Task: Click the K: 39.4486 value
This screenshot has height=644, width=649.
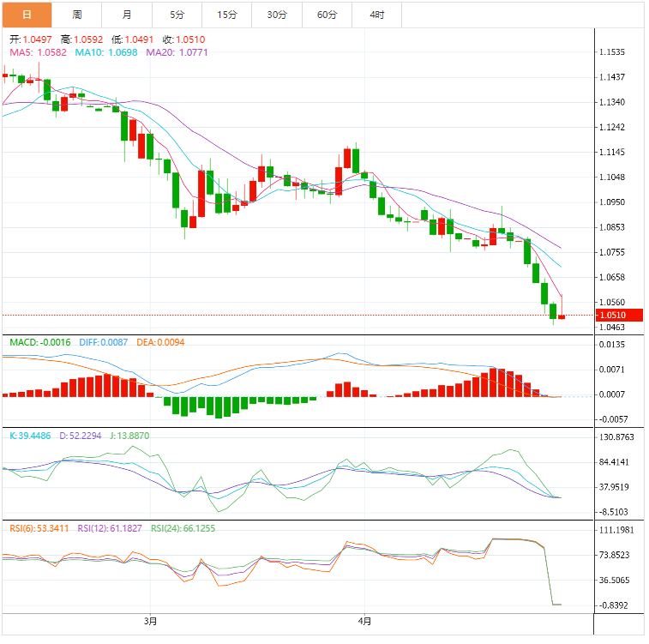Action: click(30, 436)
